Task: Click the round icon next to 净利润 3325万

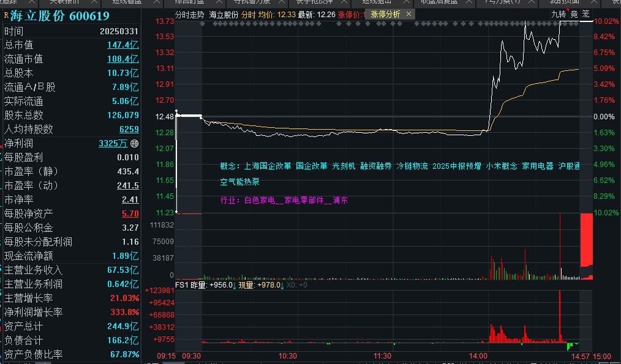Action: coord(135,143)
